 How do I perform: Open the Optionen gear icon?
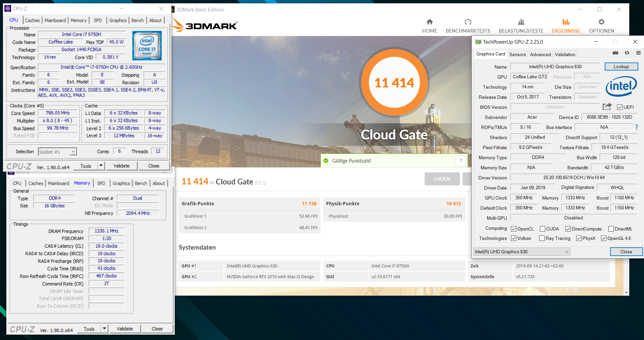(601, 22)
